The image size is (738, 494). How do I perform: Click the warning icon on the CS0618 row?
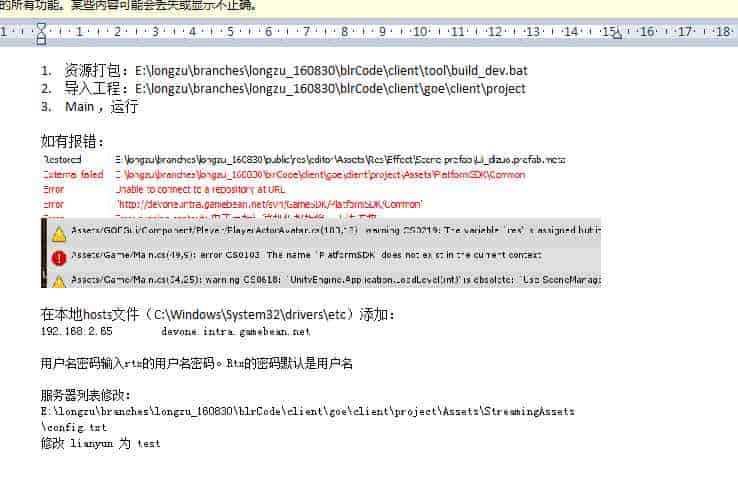pos(59,279)
